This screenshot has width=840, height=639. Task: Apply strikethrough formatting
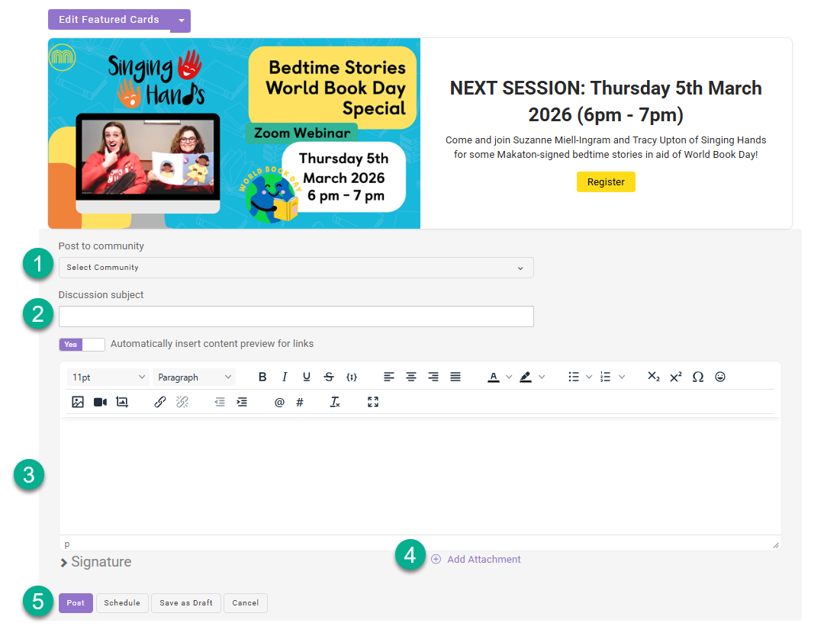tap(329, 377)
